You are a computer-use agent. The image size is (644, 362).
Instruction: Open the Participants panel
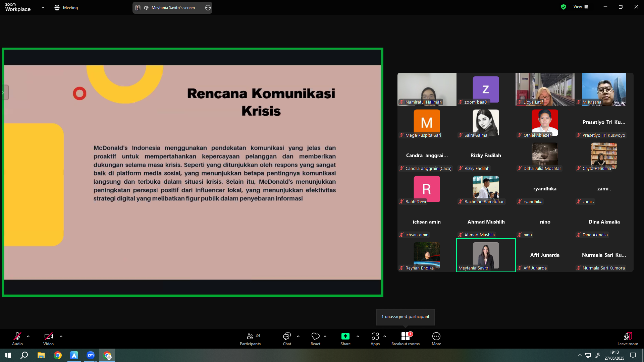point(250,339)
